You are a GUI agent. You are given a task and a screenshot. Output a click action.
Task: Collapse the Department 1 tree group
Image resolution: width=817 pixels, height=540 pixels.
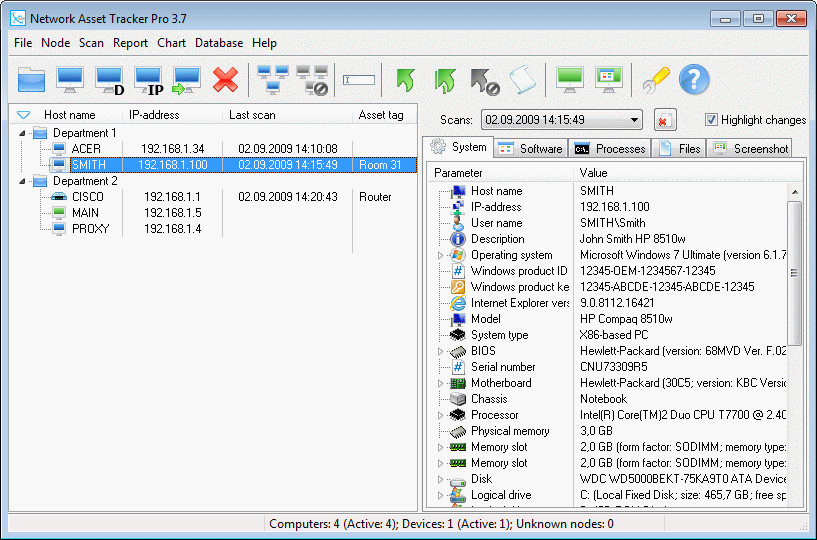click(x=22, y=133)
